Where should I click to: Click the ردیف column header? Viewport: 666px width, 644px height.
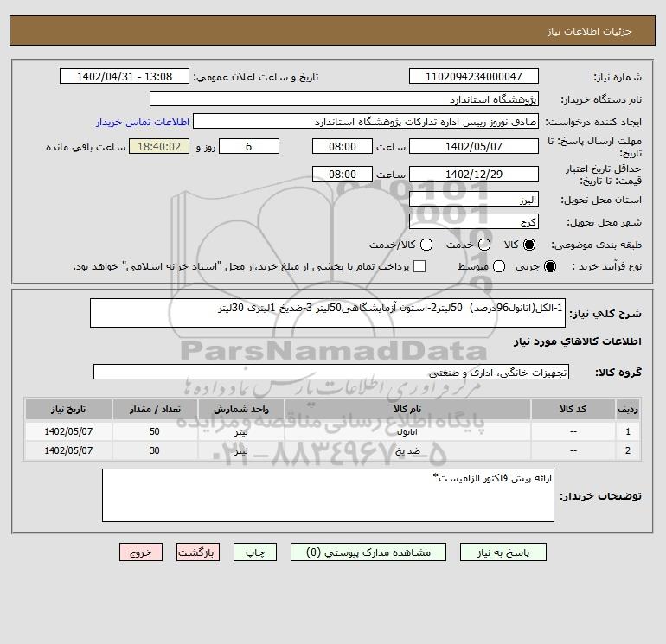[x=628, y=409]
